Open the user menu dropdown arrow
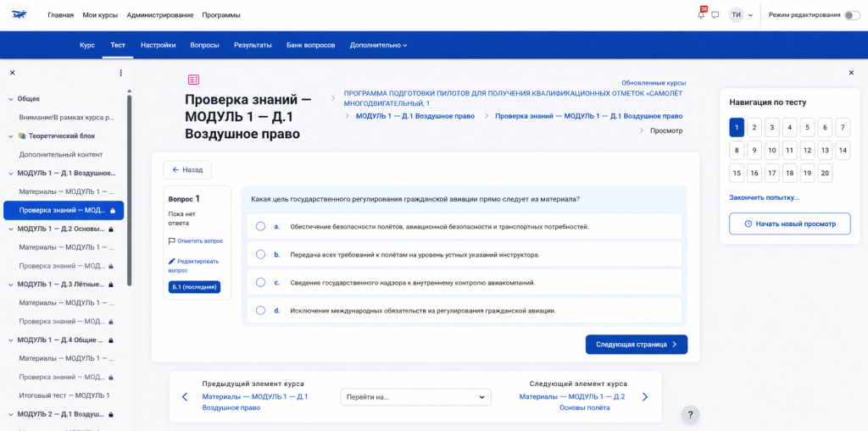The width and height of the screenshot is (868, 431). pos(751,15)
